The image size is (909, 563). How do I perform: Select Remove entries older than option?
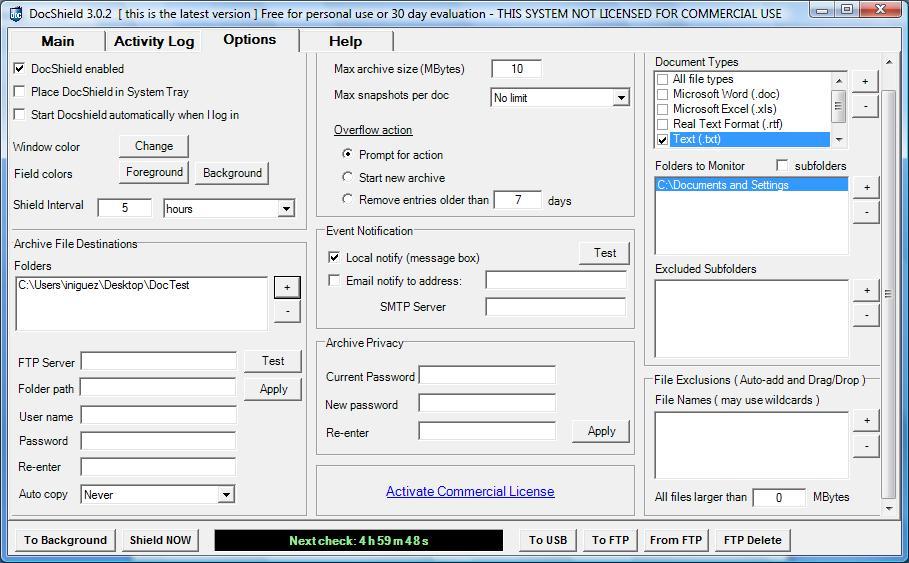(347, 199)
